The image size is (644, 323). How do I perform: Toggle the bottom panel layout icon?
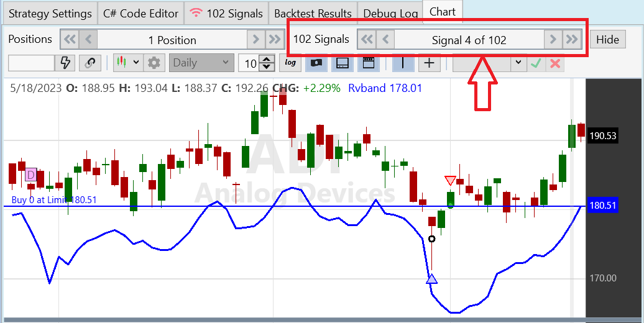pos(343,63)
